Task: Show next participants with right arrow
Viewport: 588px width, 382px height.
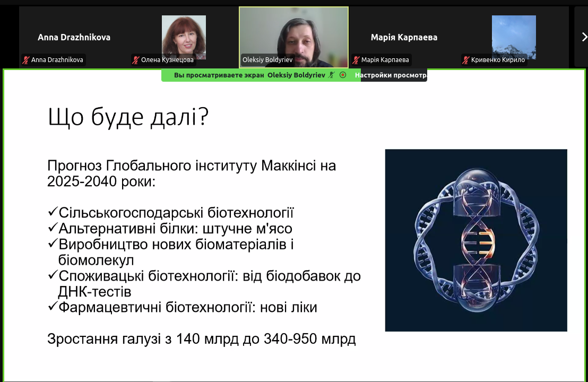Action: click(584, 37)
